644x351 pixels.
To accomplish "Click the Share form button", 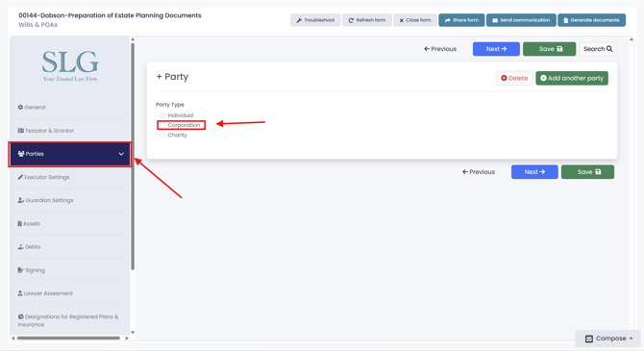I will (461, 20).
